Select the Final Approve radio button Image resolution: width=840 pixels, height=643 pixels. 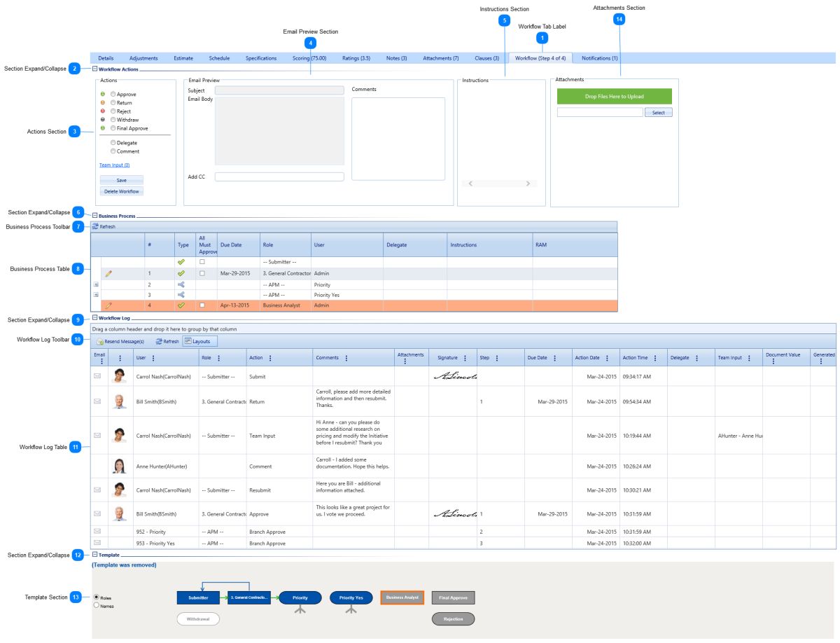tap(113, 128)
